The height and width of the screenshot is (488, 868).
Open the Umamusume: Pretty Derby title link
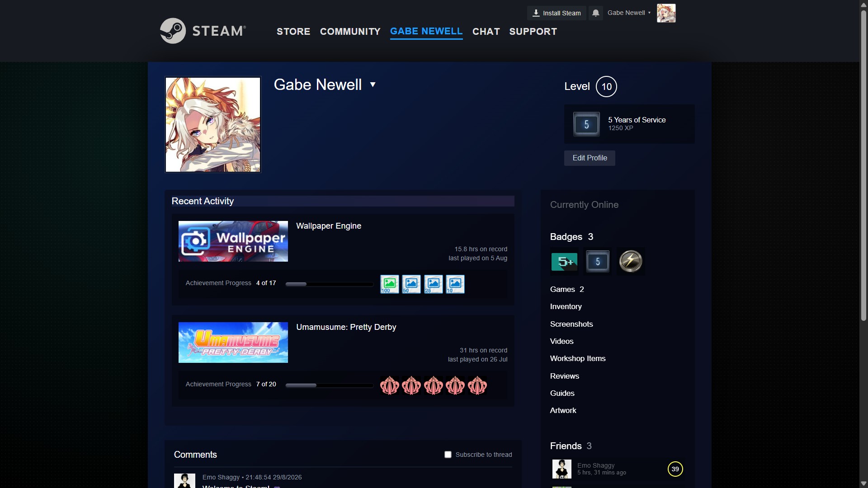coord(346,327)
